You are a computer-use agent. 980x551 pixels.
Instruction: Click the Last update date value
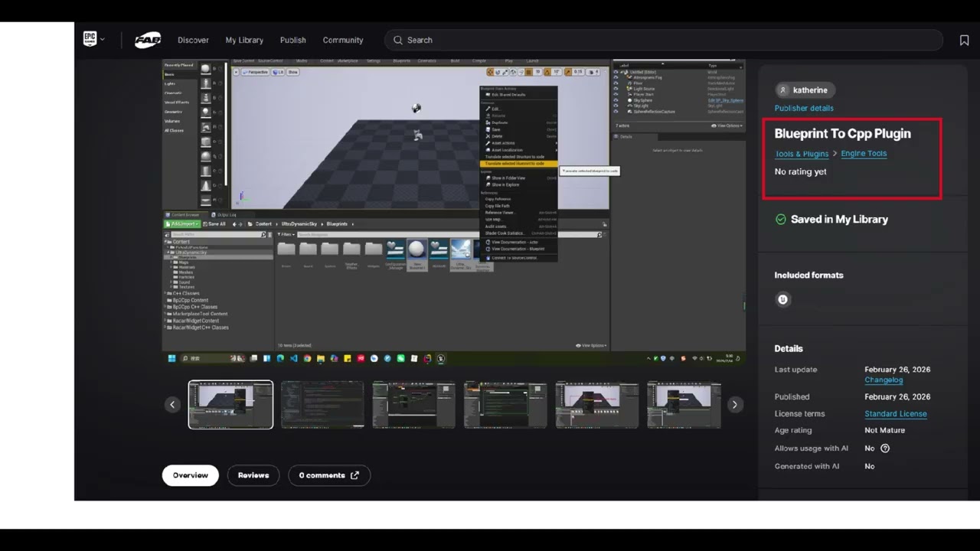[x=897, y=370]
